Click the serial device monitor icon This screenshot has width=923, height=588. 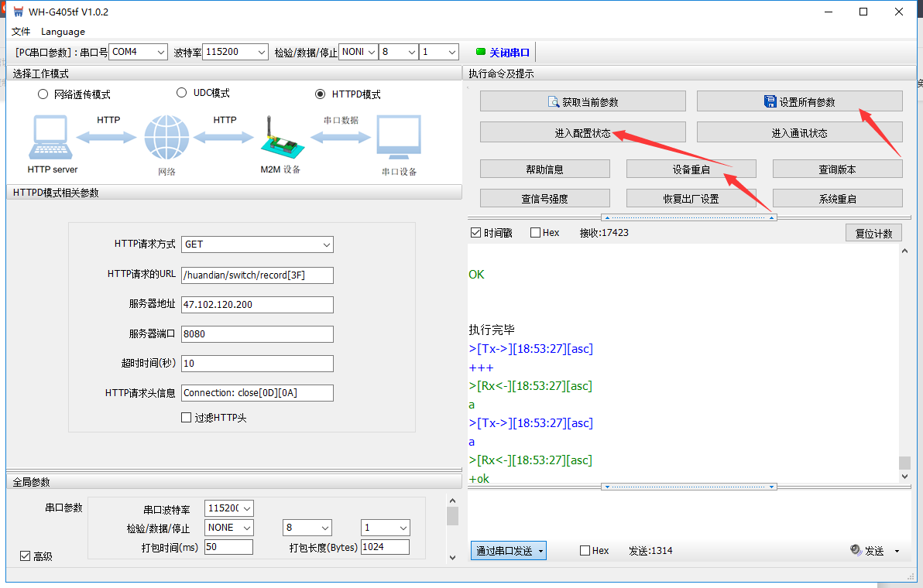coord(399,138)
